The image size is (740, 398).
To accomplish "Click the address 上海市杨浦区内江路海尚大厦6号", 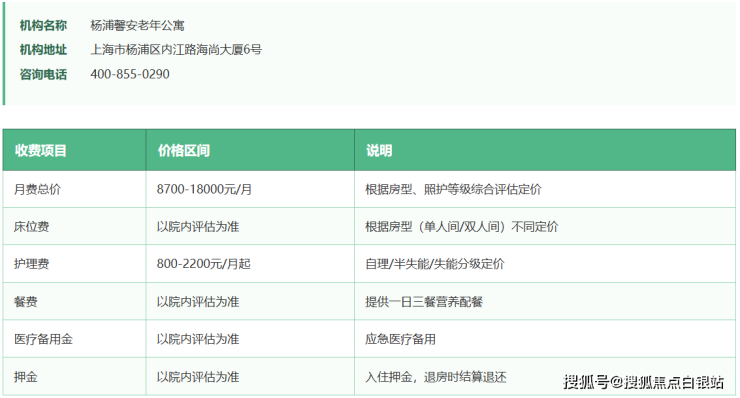I will click(x=176, y=50).
